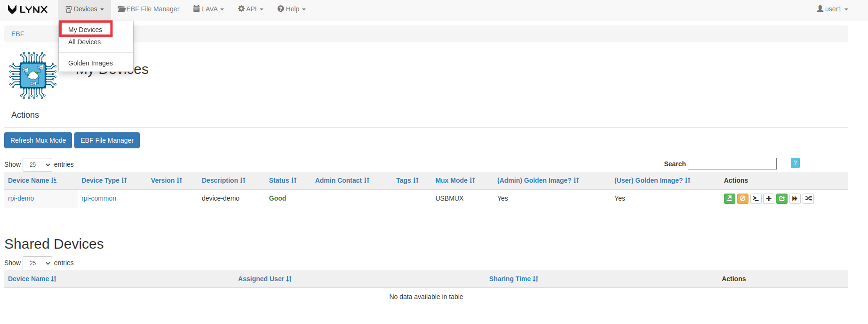Click the device-demo description cell
Screen dimensions: 868x324
click(221, 198)
